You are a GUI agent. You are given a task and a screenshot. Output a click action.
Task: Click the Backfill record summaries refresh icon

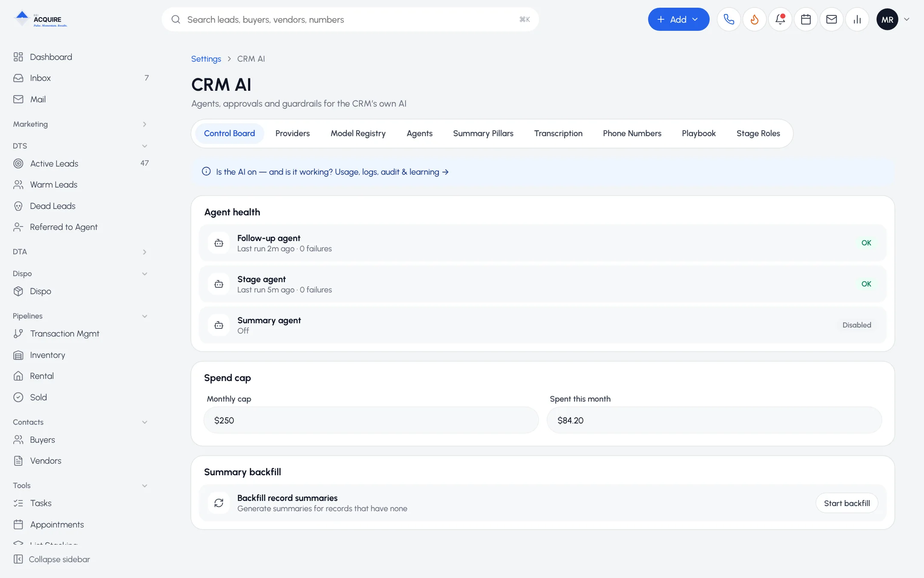click(x=219, y=503)
